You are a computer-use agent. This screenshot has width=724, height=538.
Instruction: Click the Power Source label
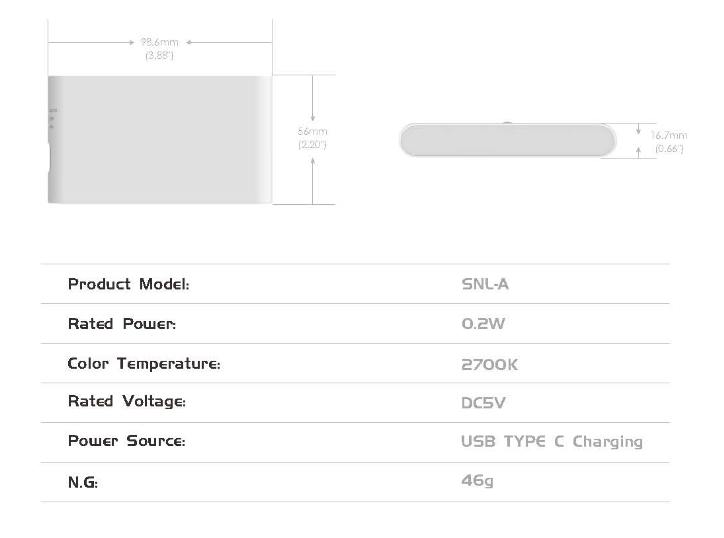[127, 441]
